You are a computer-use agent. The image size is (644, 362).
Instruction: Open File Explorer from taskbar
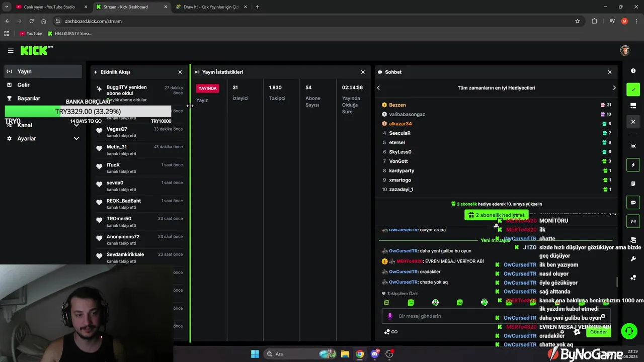[345, 354]
